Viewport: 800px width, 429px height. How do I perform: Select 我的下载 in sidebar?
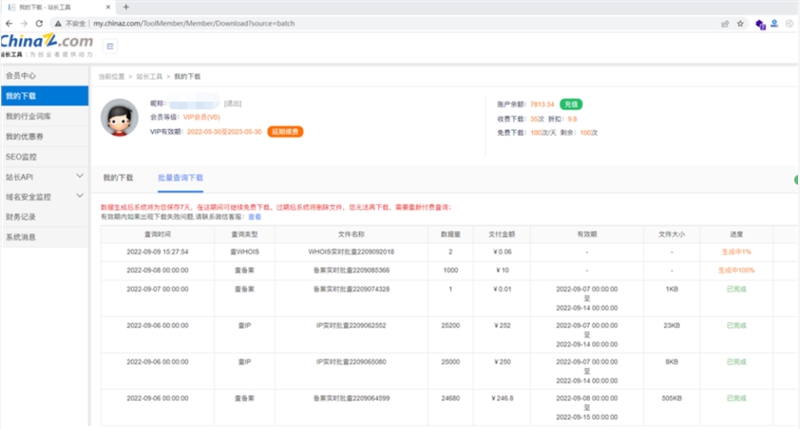pos(44,96)
